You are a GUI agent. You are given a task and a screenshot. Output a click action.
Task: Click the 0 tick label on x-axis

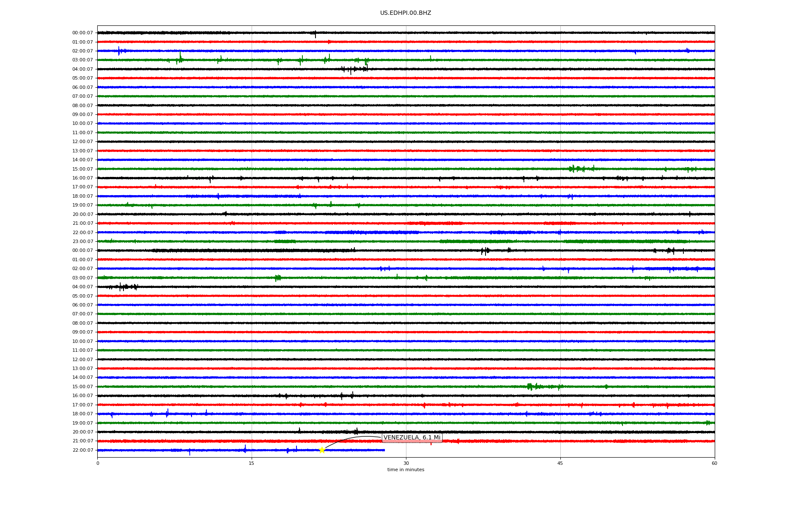[98, 463]
